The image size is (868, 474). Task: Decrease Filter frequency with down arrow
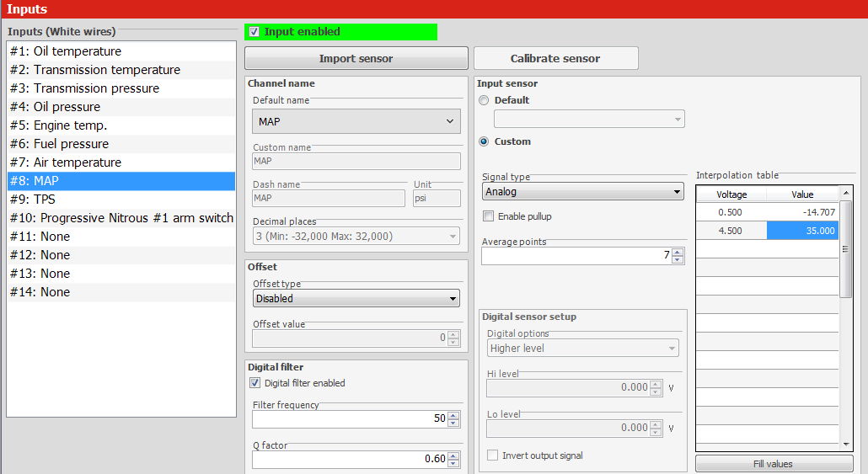[453, 423]
